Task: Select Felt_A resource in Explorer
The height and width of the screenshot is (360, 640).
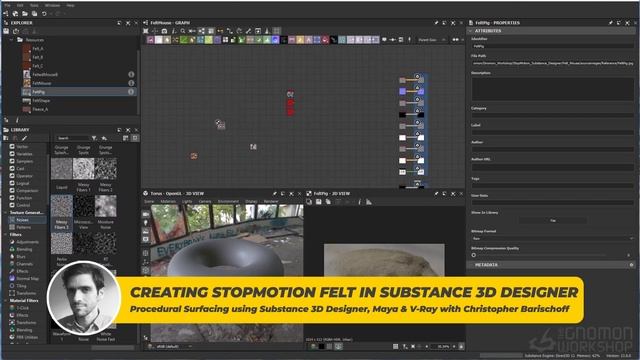Action: tap(38, 49)
